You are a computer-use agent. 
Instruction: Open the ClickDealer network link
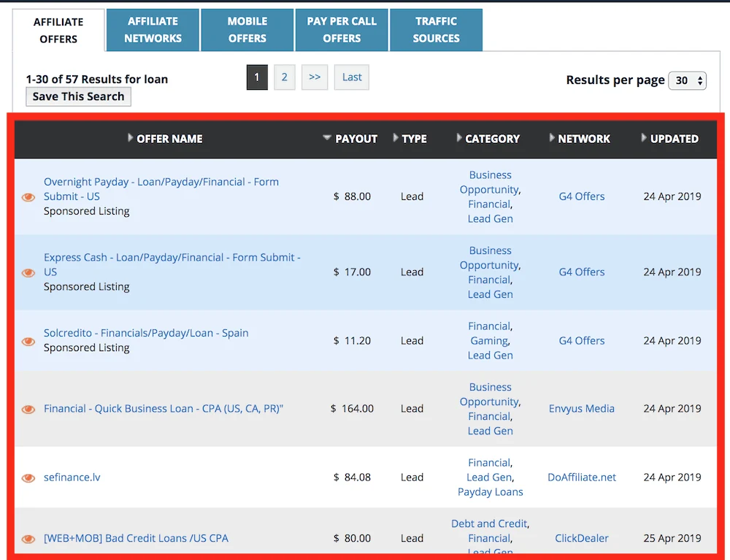tap(581, 538)
